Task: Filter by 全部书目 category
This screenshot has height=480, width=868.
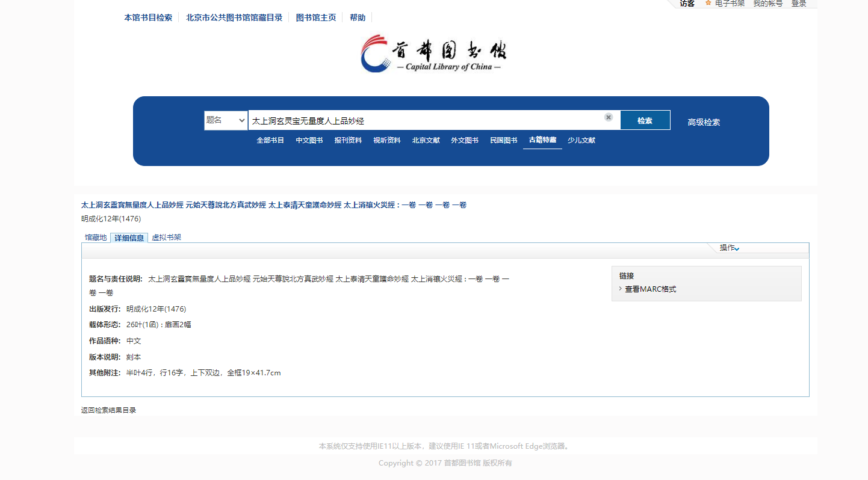Action: point(270,140)
